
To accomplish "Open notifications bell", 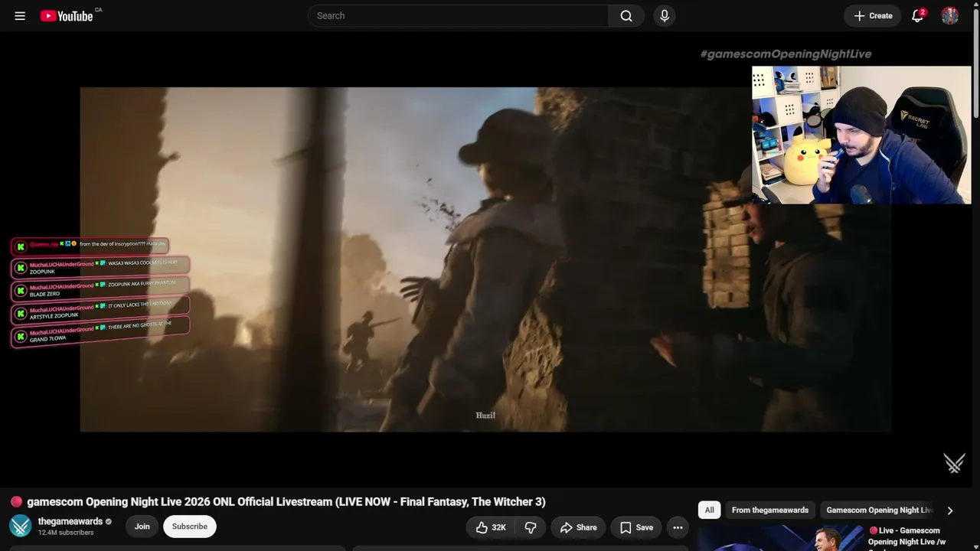I will coord(917,15).
